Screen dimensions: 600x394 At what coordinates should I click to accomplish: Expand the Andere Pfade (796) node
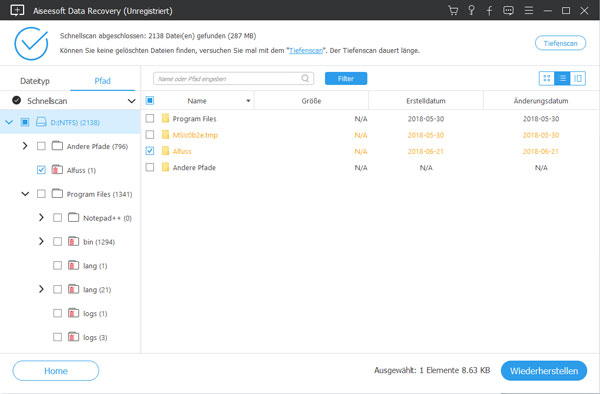pos(25,146)
